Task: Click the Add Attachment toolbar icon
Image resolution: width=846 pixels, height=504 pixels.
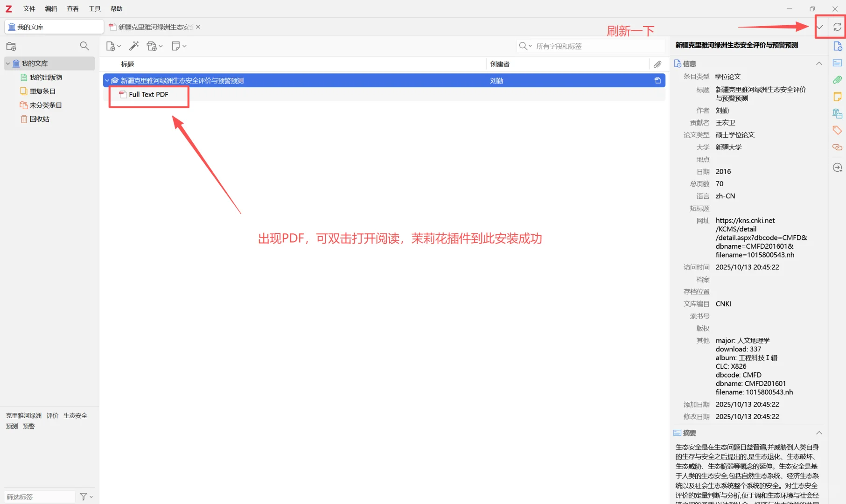Action: (152, 46)
